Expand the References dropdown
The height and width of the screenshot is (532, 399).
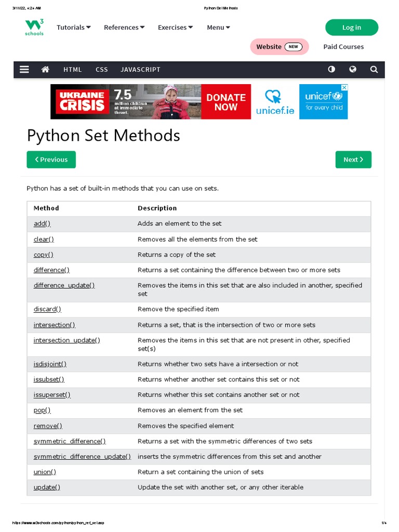(x=124, y=28)
